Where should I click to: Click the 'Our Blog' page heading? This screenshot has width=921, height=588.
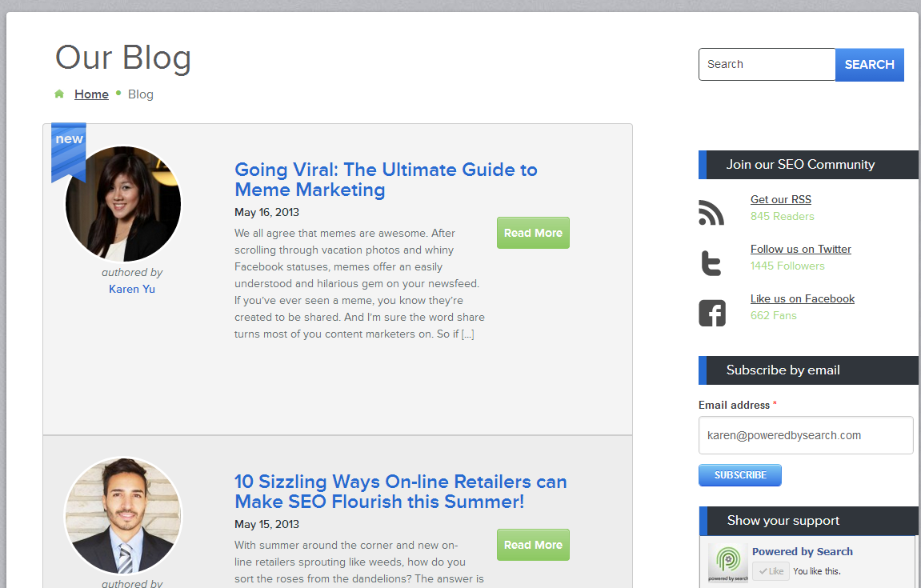(123, 58)
